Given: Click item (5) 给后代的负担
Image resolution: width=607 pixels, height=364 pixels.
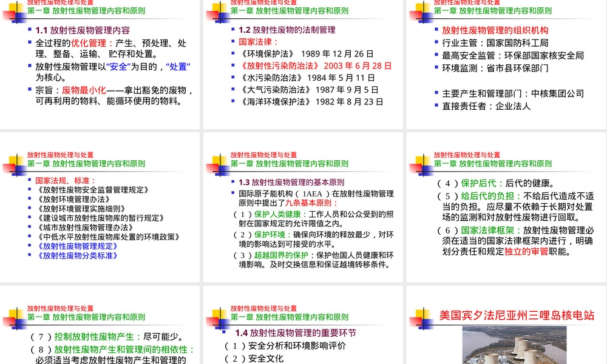Looking at the screenshot, I should [x=515, y=206].
